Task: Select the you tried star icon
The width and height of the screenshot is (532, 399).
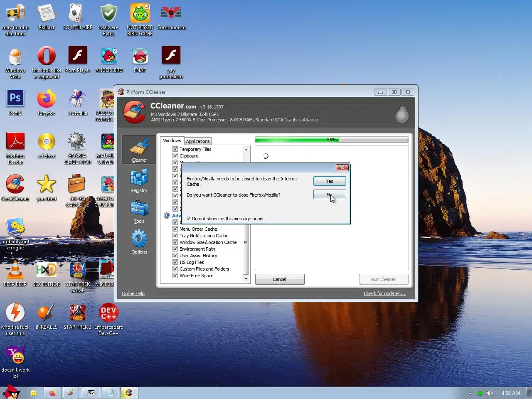Action: 47,188
